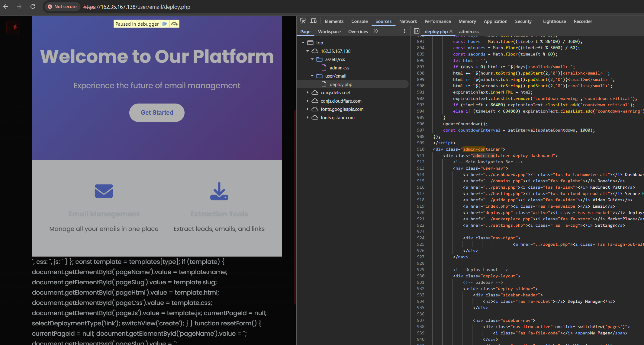Switch to the Network panel tab
The image size is (644, 345).
[x=408, y=21]
